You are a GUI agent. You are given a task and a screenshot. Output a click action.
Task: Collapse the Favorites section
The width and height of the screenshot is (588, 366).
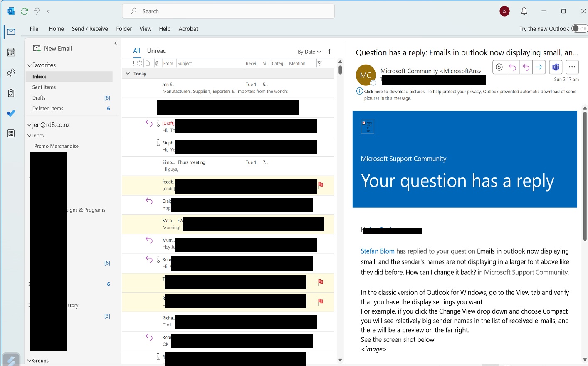tap(29, 65)
